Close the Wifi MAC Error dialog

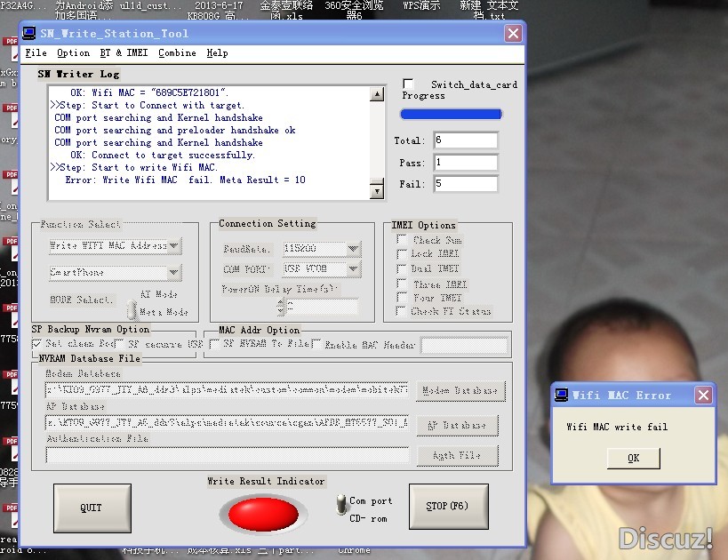(x=702, y=395)
